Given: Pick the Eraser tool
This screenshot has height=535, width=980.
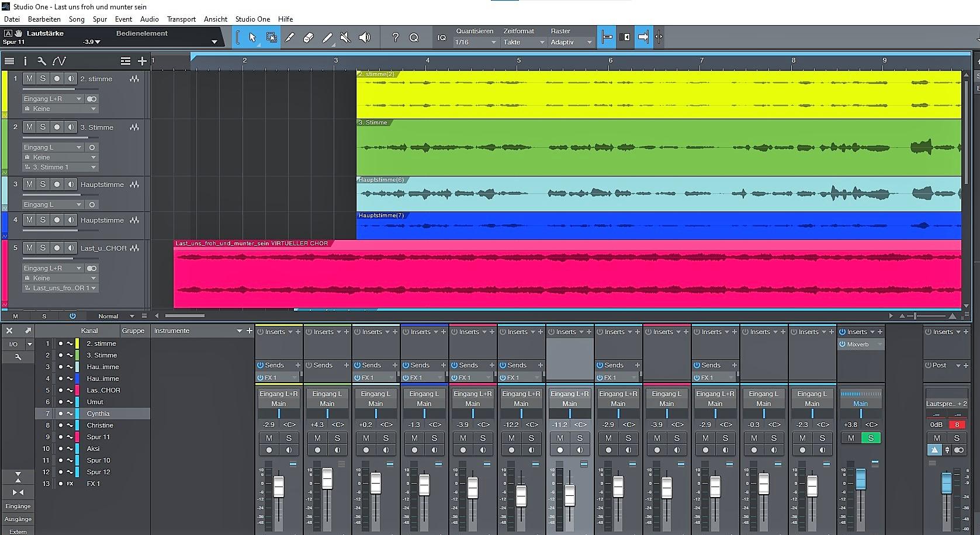Looking at the screenshot, I should pos(309,37).
